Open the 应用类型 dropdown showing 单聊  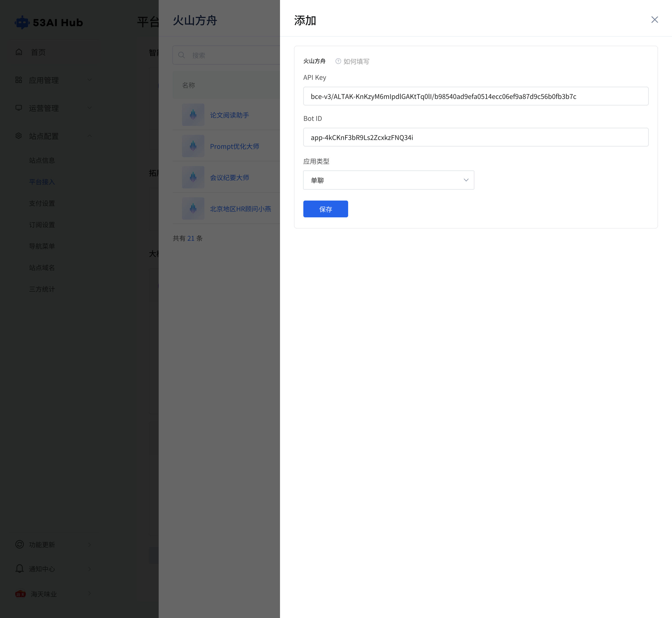pos(388,180)
